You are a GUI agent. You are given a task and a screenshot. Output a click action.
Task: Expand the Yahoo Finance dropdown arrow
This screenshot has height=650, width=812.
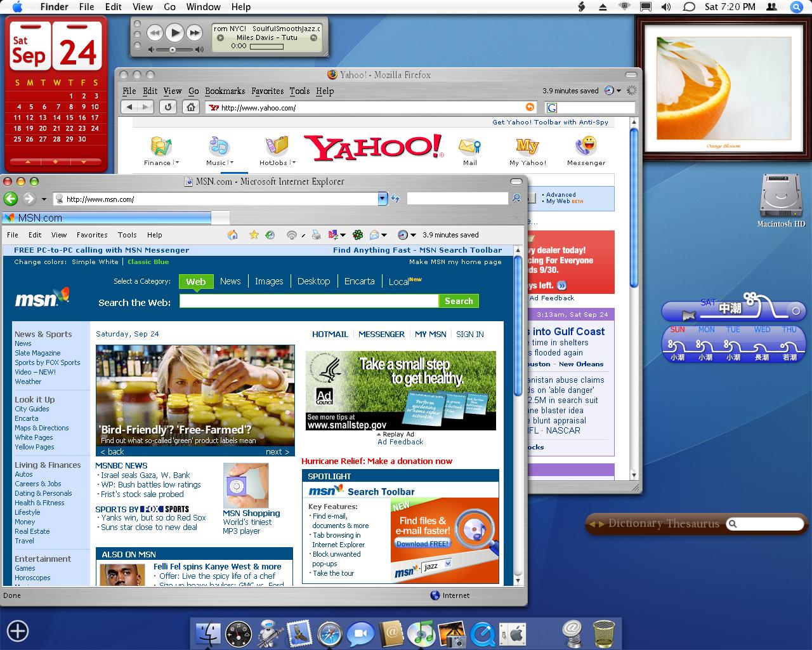tap(176, 163)
